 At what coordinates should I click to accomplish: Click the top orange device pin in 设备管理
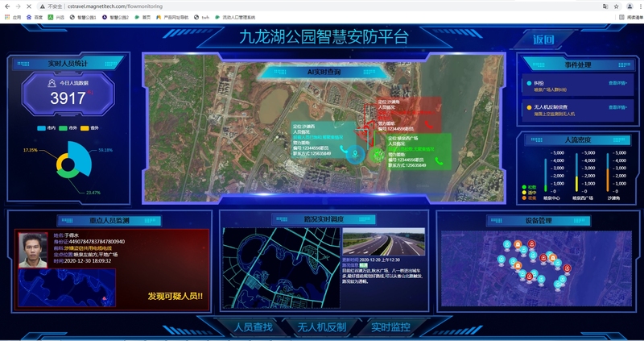click(518, 245)
